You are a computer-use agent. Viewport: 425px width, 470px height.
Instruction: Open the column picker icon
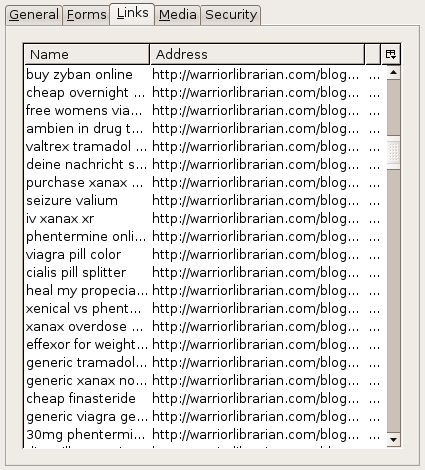coord(390,54)
